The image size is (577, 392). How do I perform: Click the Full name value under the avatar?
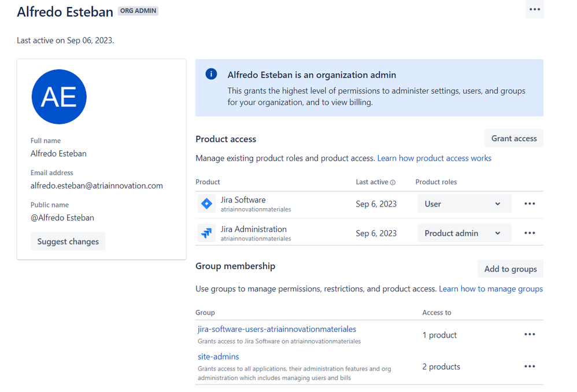click(x=58, y=153)
